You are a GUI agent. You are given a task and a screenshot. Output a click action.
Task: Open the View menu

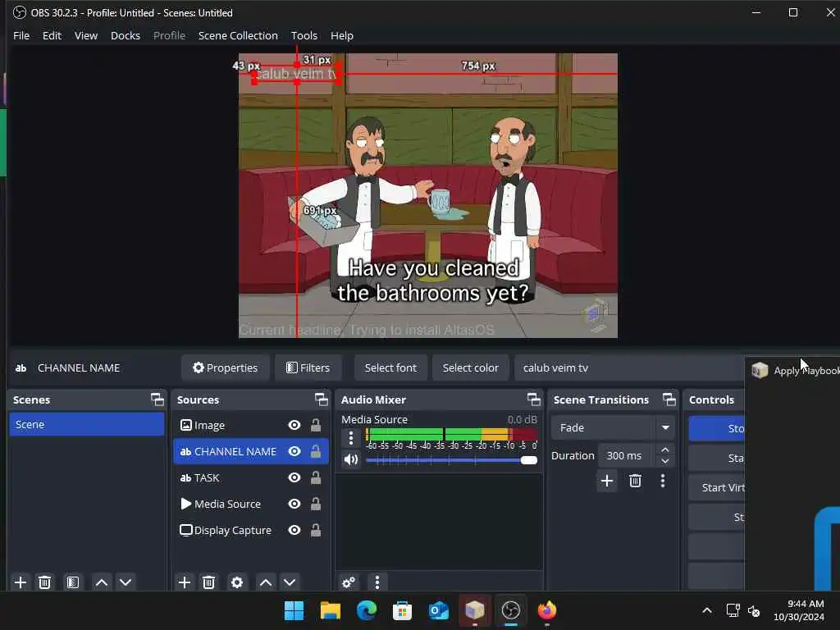[x=85, y=36]
